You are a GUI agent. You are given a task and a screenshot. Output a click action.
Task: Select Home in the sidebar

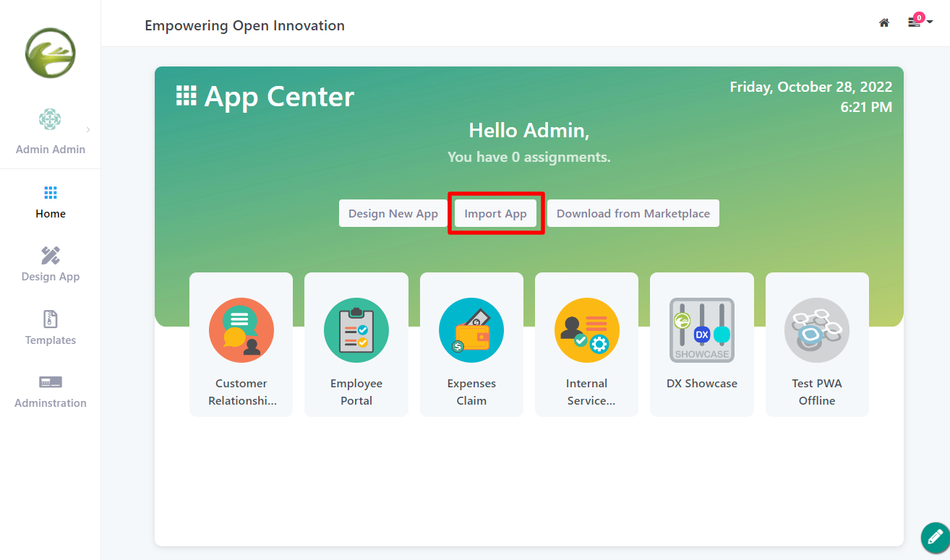[51, 202]
